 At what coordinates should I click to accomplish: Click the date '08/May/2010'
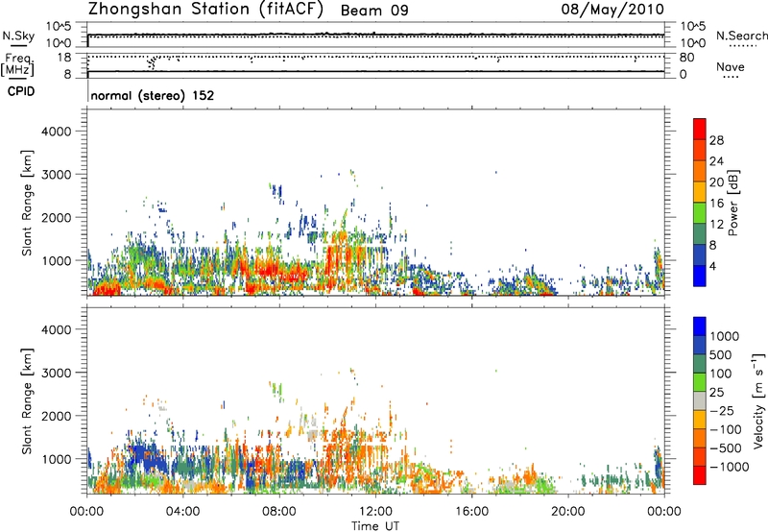click(x=612, y=10)
